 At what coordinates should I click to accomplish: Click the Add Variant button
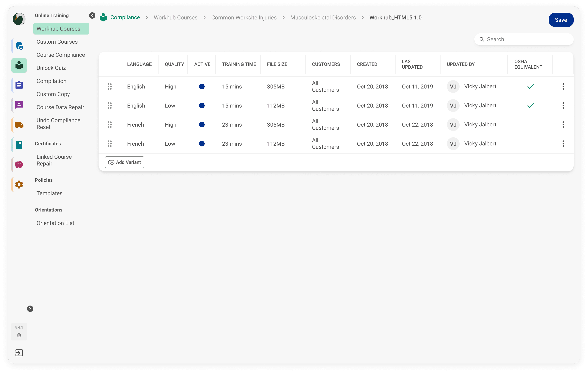pyautogui.click(x=125, y=162)
